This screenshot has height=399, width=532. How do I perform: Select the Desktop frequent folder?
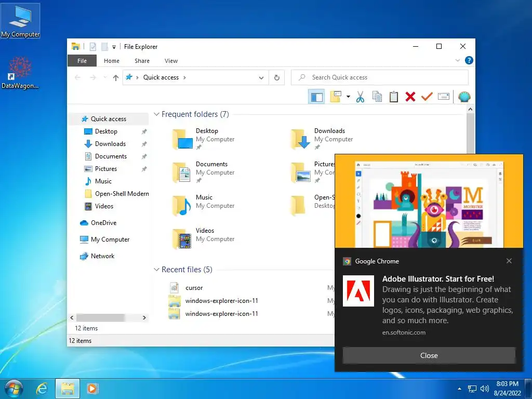coord(204,139)
